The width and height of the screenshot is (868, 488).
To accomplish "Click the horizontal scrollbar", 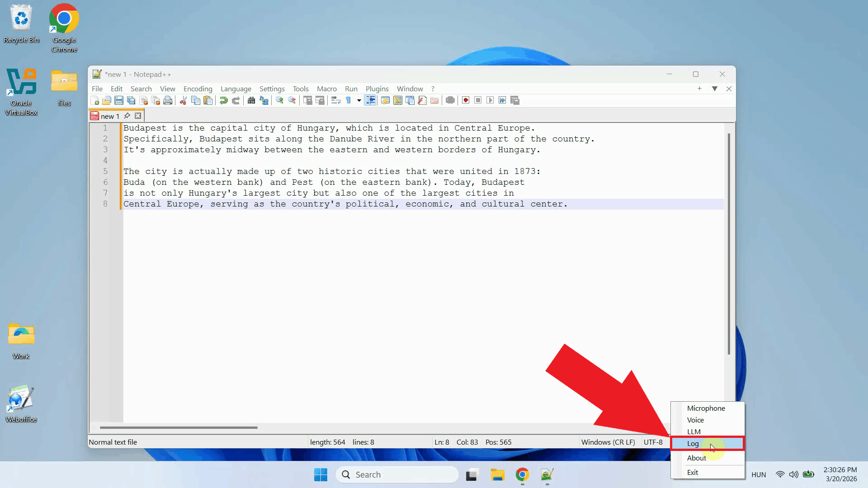I will [x=178, y=427].
